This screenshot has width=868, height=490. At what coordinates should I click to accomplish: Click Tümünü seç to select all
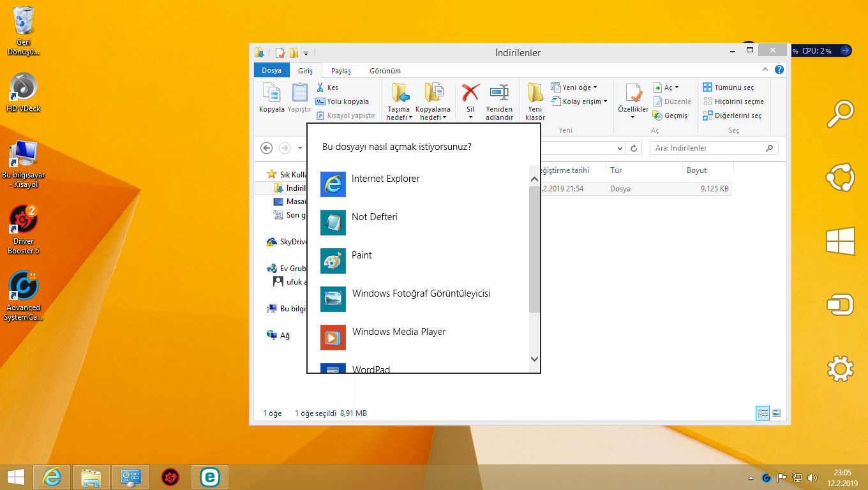728,87
